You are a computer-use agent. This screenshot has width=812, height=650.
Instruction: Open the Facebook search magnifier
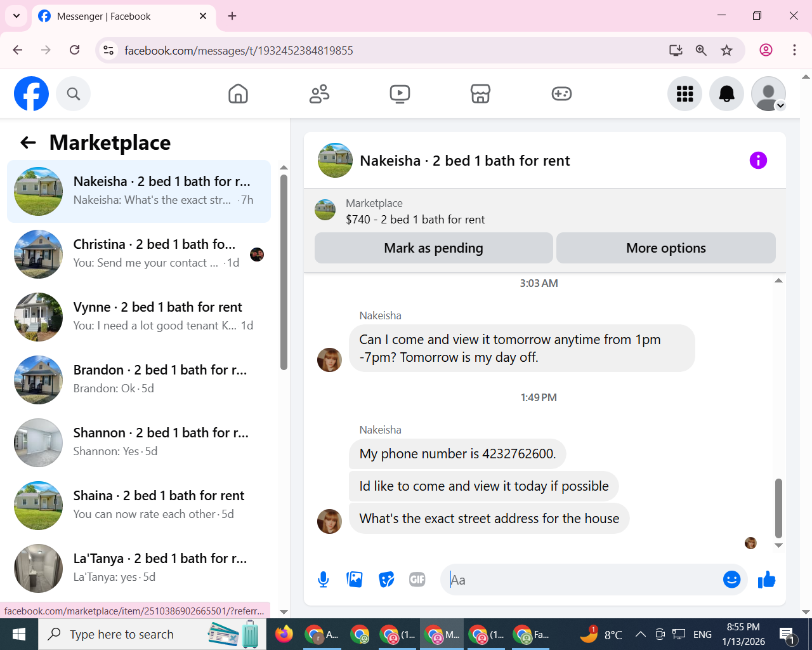[x=74, y=94]
